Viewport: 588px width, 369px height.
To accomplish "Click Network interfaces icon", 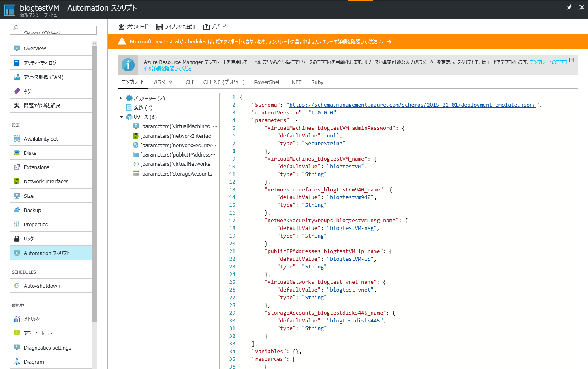I will 17,181.
